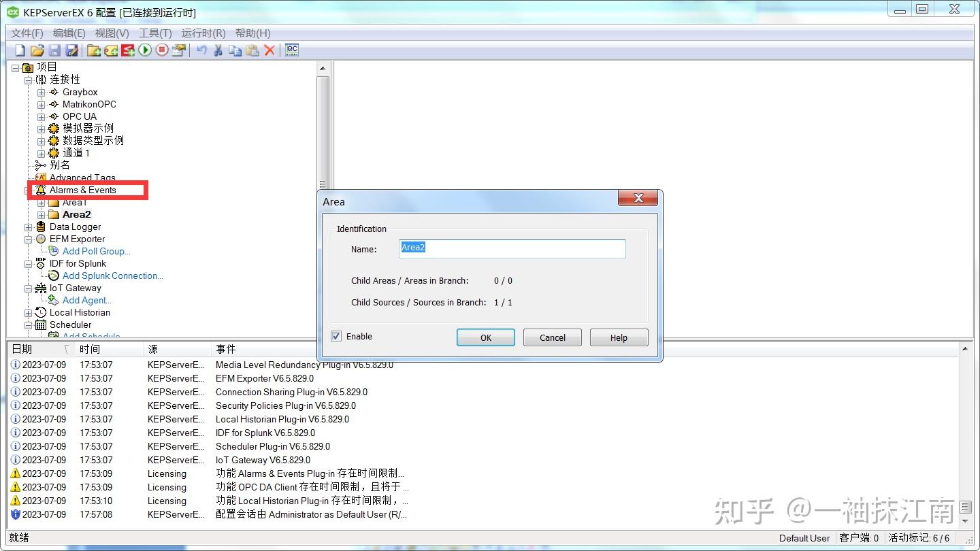Click the Open project folder icon
980x551 pixels.
[37, 50]
